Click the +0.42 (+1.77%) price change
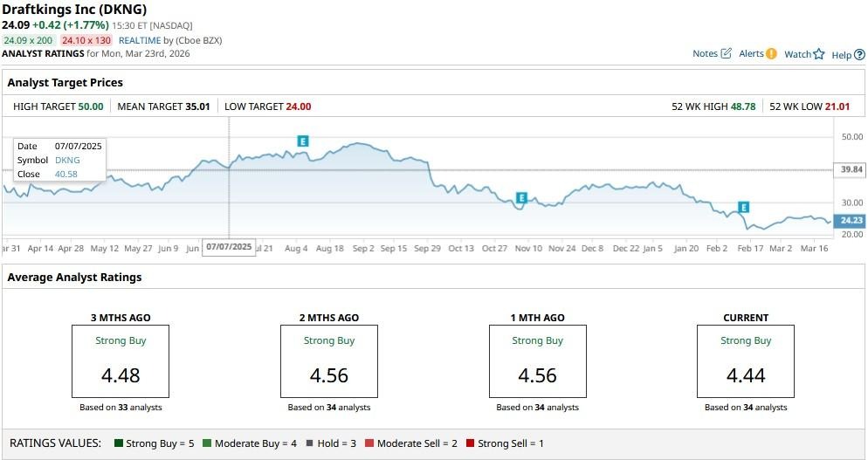The width and height of the screenshot is (868, 460). (x=71, y=25)
